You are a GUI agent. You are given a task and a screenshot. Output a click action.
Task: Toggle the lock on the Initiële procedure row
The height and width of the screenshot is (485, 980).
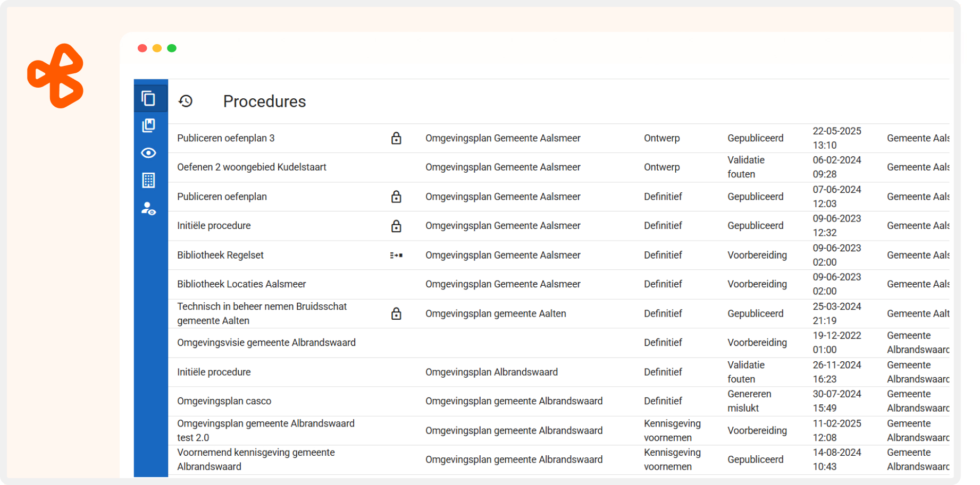click(x=396, y=226)
